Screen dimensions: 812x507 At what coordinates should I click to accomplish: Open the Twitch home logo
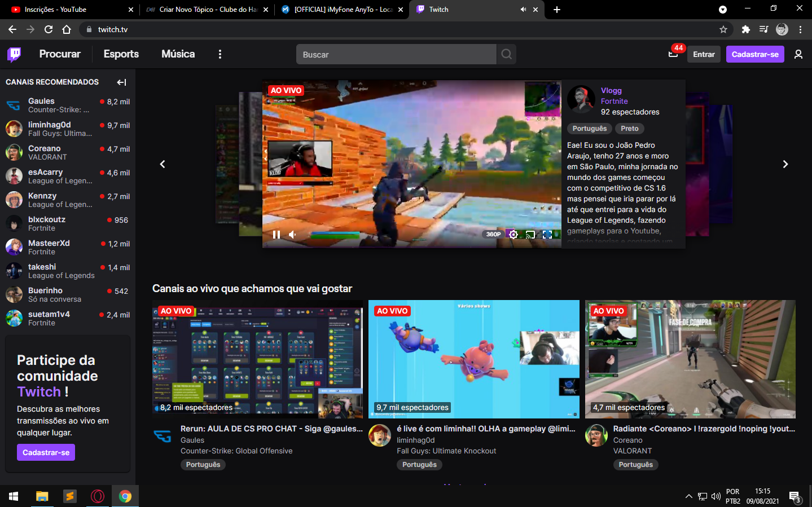pyautogui.click(x=14, y=54)
